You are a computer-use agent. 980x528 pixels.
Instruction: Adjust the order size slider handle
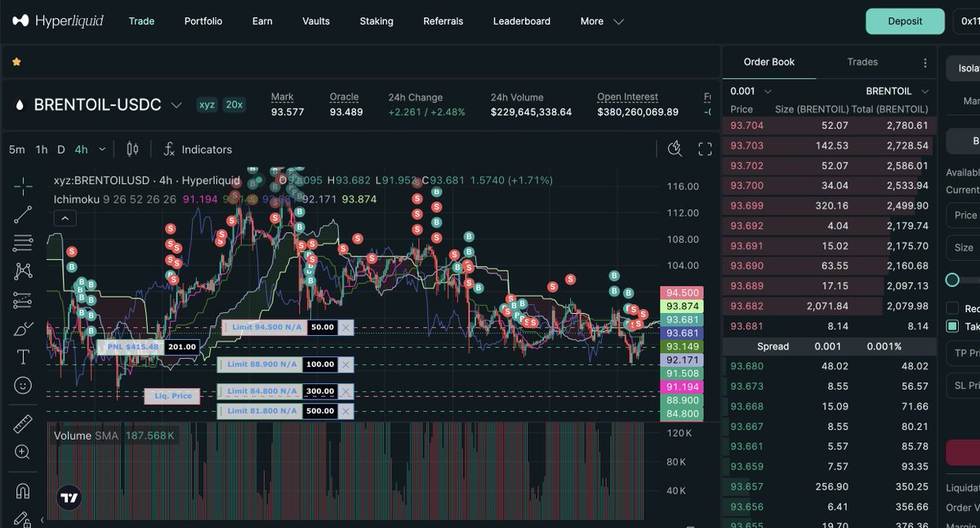tap(952, 280)
